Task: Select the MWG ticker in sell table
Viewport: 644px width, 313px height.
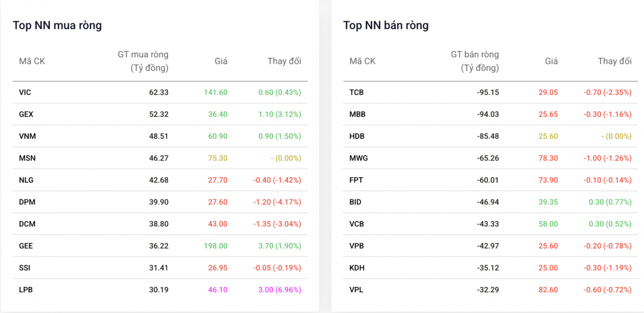Action: tap(359, 158)
